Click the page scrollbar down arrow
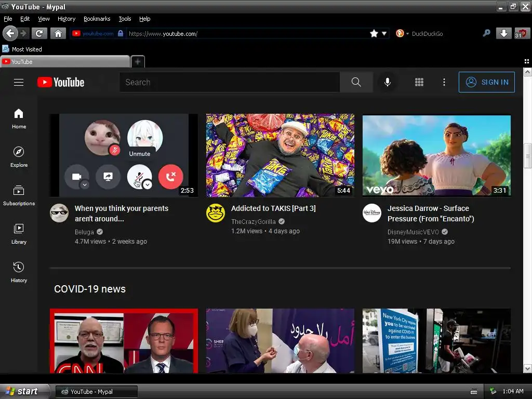The image size is (532, 399). click(x=527, y=368)
